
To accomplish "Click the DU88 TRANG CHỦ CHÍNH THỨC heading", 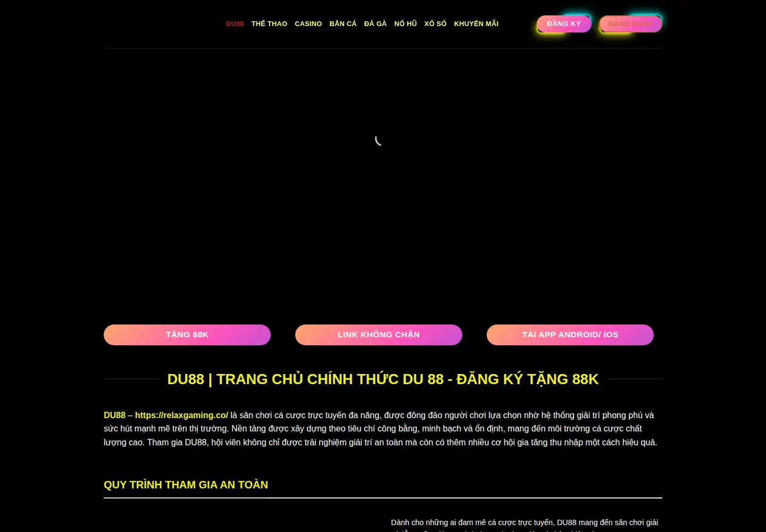I will (383, 379).
